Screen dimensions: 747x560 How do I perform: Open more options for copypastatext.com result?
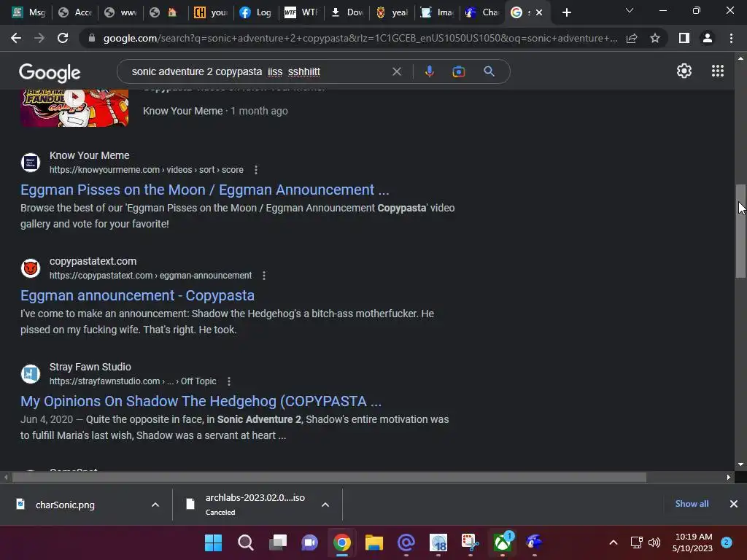coord(264,276)
